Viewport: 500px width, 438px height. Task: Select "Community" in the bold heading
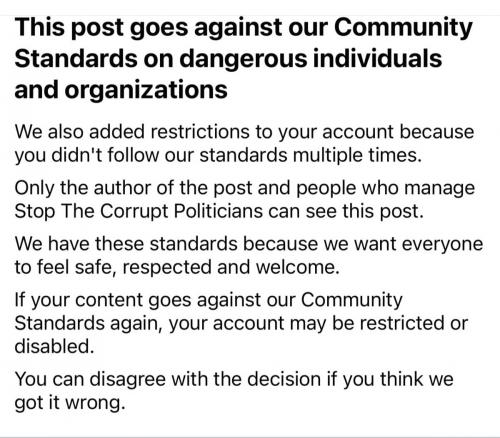(403, 29)
